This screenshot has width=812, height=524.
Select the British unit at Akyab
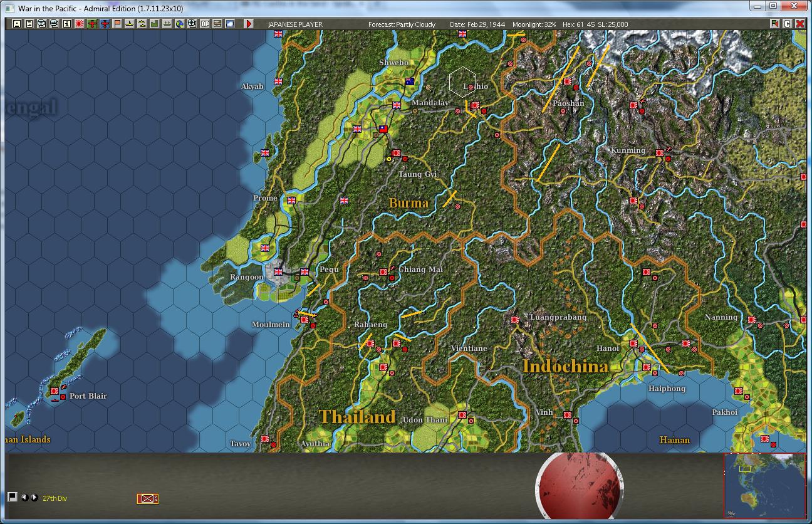[278, 81]
